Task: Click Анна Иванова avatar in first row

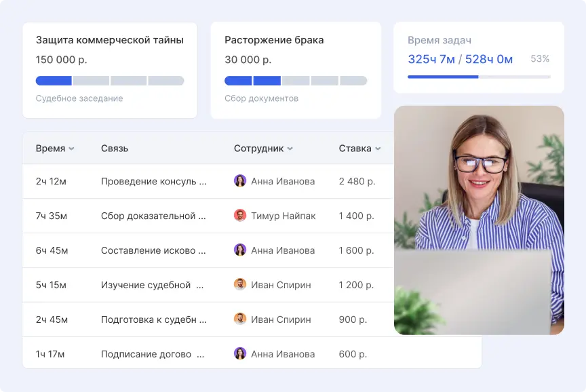Action: 240,181
